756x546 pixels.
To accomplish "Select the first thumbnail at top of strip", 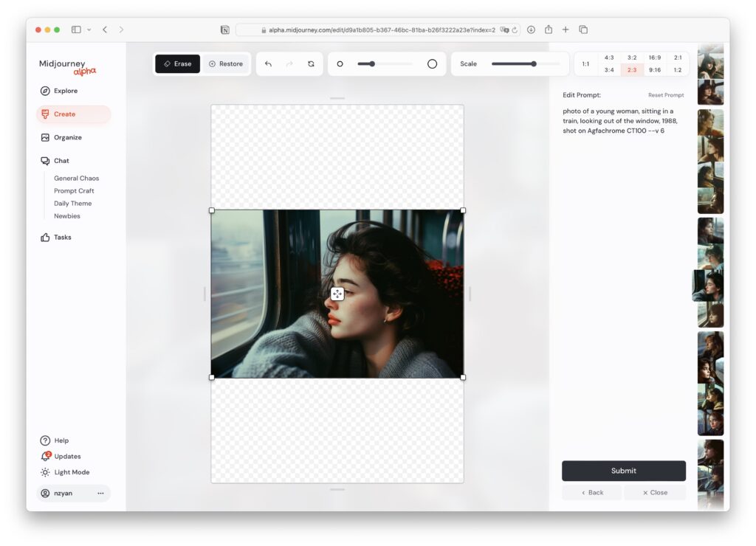I will (x=711, y=61).
